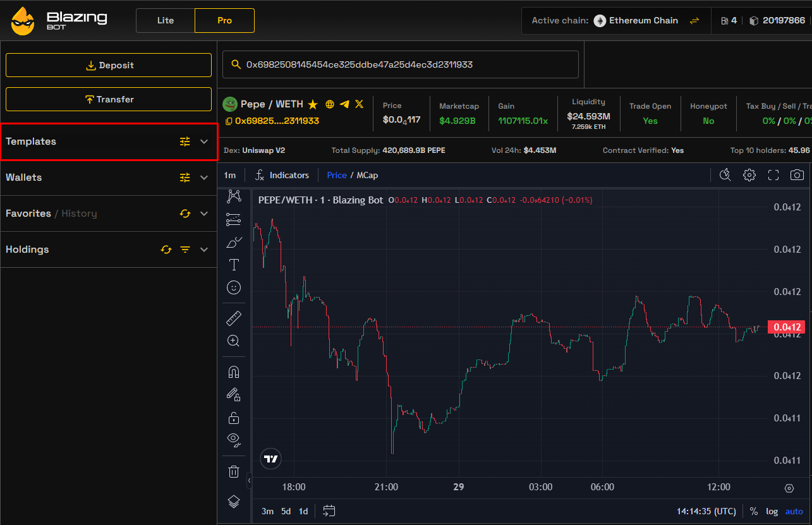Enter fullscreen chart mode
This screenshot has width=812, height=525.
tap(773, 175)
